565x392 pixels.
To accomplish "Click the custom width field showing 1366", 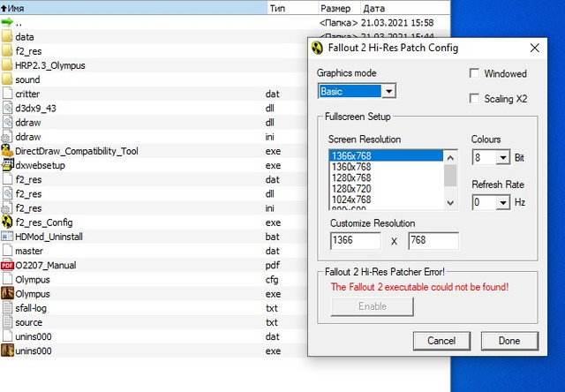I will coord(355,240).
